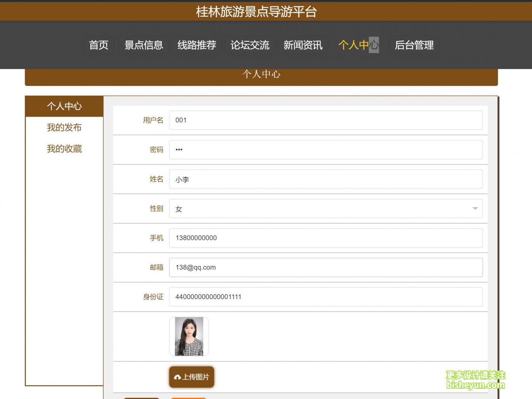Viewport: 532px width, 399px height.
Task: Expand the gender selector showing 女
Action: 474,209
